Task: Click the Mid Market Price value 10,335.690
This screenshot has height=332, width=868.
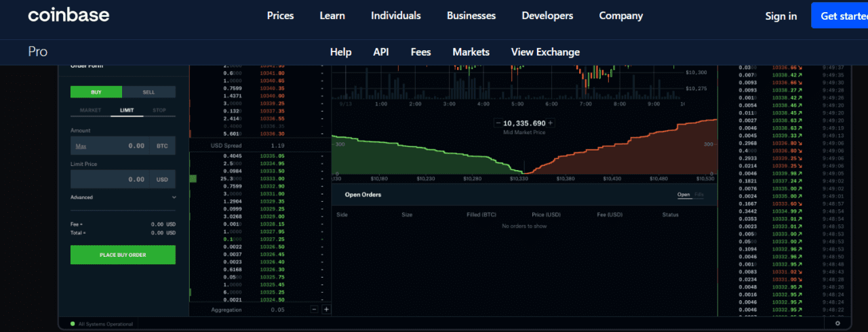Action: pyautogui.click(x=524, y=123)
